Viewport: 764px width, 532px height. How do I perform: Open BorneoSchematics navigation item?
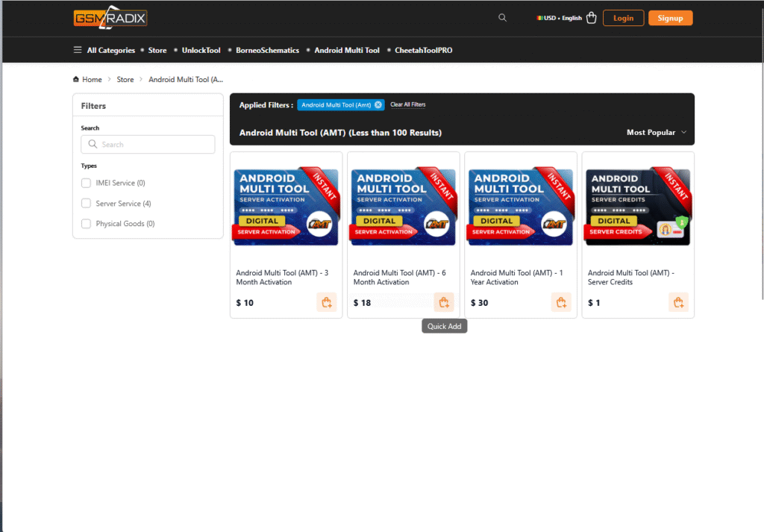point(267,51)
